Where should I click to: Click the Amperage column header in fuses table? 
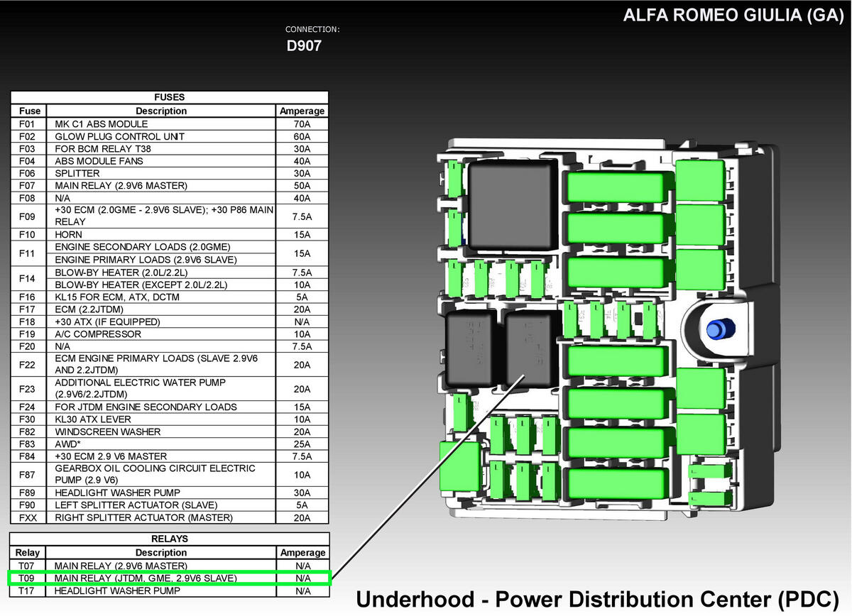[302, 111]
